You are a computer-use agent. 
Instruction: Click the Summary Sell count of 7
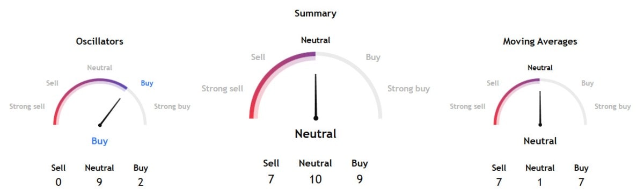(x=271, y=179)
